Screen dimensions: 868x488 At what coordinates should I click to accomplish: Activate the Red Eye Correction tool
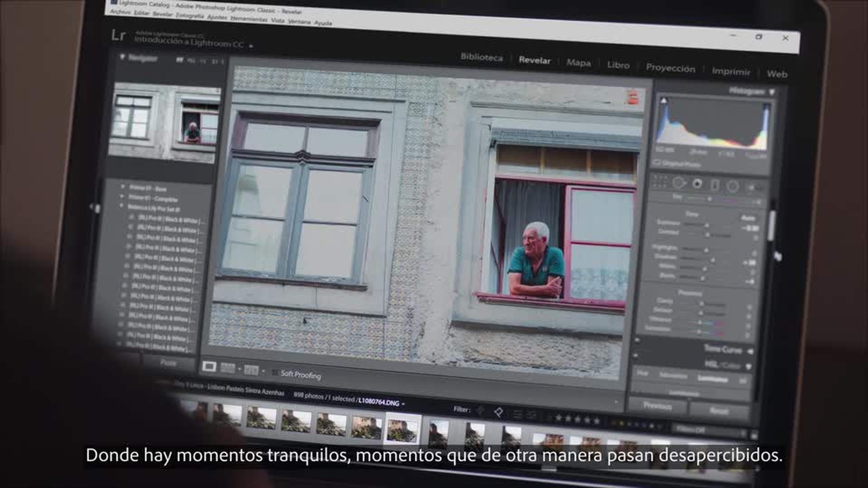tap(698, 184)
